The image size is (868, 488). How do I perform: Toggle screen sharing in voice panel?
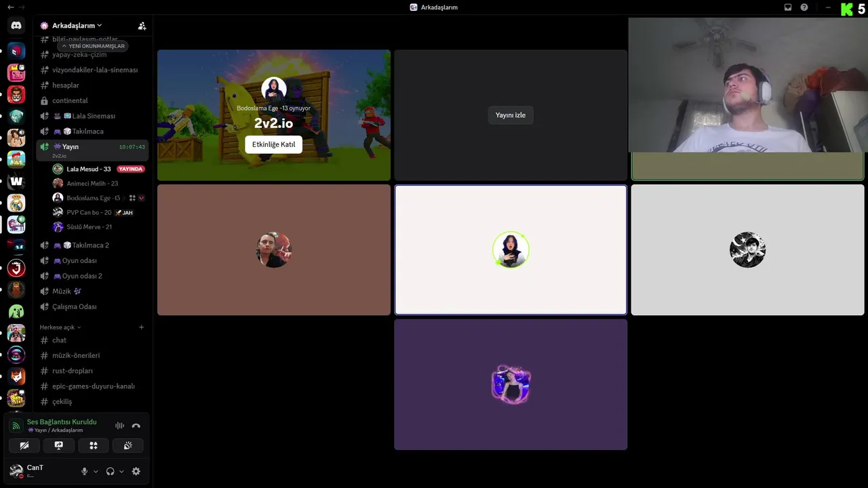coord(59,445)
